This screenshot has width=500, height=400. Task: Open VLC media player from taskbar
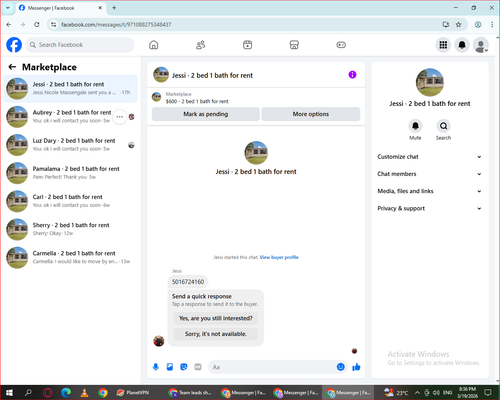85,393
